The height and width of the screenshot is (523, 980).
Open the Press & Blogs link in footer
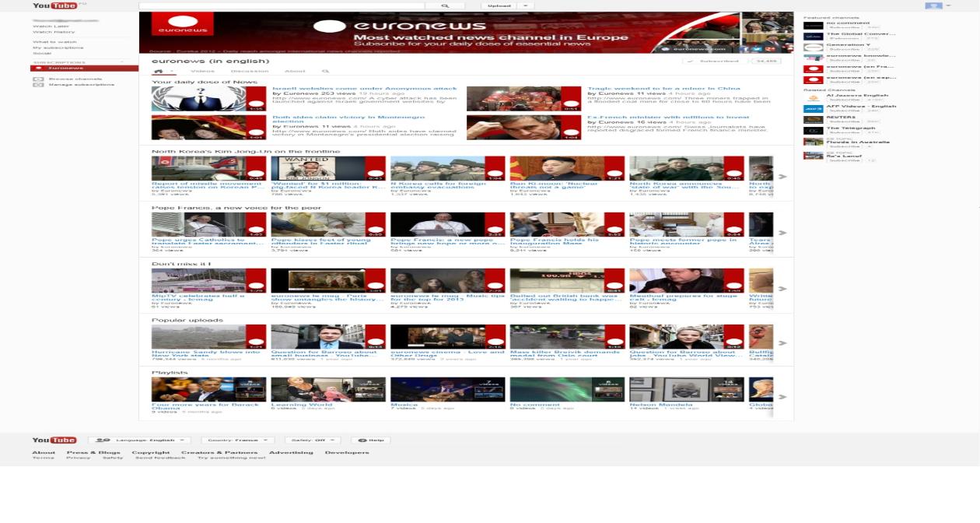pos(93,451)
